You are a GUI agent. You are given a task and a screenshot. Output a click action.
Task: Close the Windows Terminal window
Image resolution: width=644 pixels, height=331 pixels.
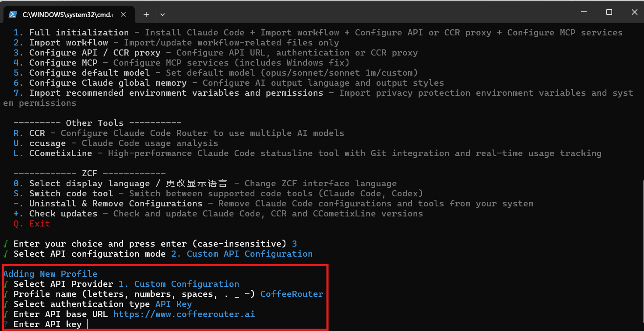tap(634, 12)
